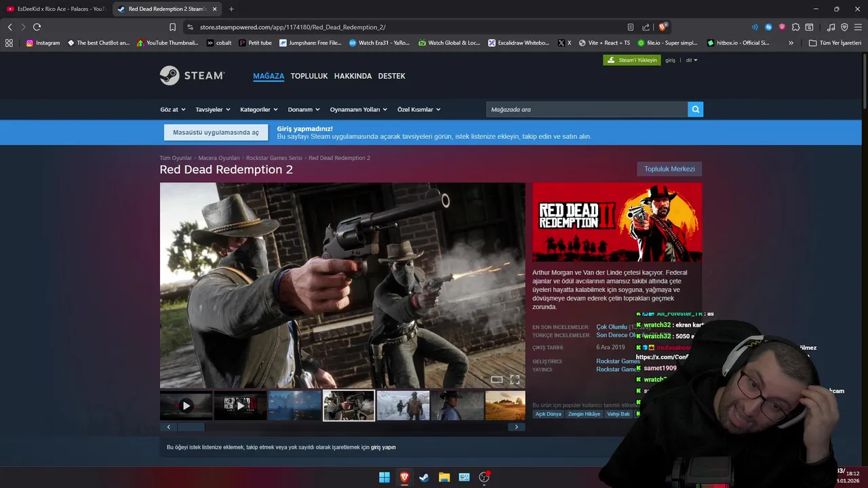868x488 pixels.
Task: Expand the Göz at dropdown
Action: pos(172,109)
